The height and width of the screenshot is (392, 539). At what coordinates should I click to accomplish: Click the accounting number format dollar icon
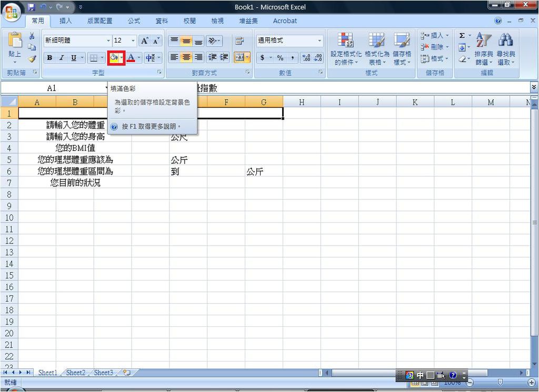(x=263, y=58)
